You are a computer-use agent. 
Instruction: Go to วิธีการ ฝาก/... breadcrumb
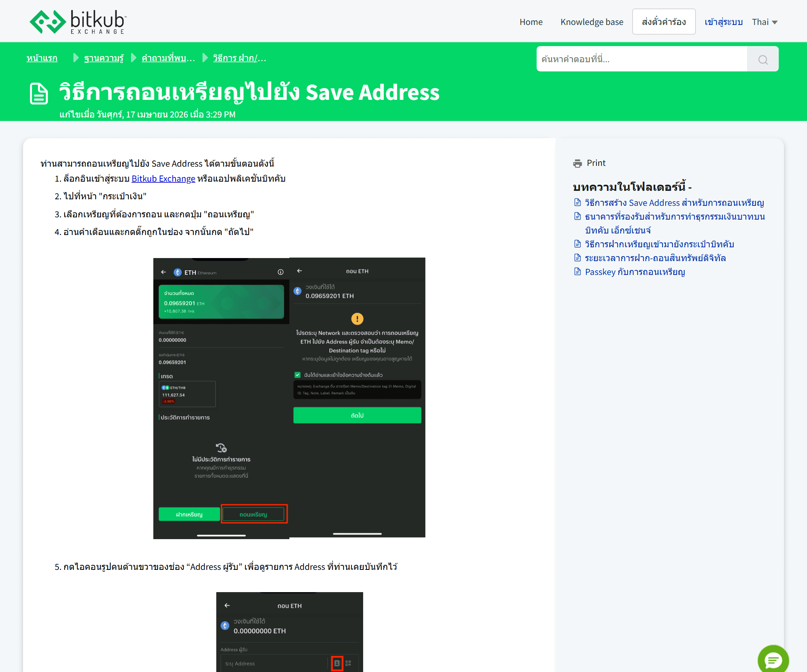pos(240,58)
